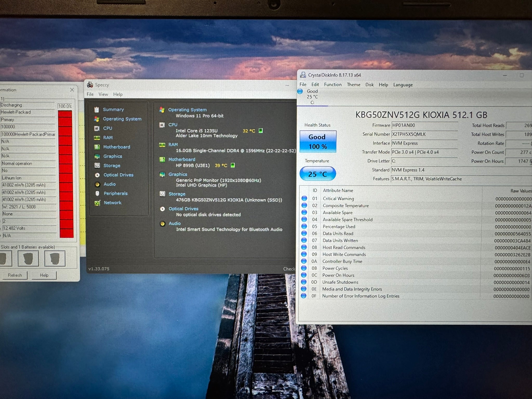Viewport: 532px width, 399px height.
Task: Open the Summary section icon in Speccy
Action: click(x=97, y=110)
